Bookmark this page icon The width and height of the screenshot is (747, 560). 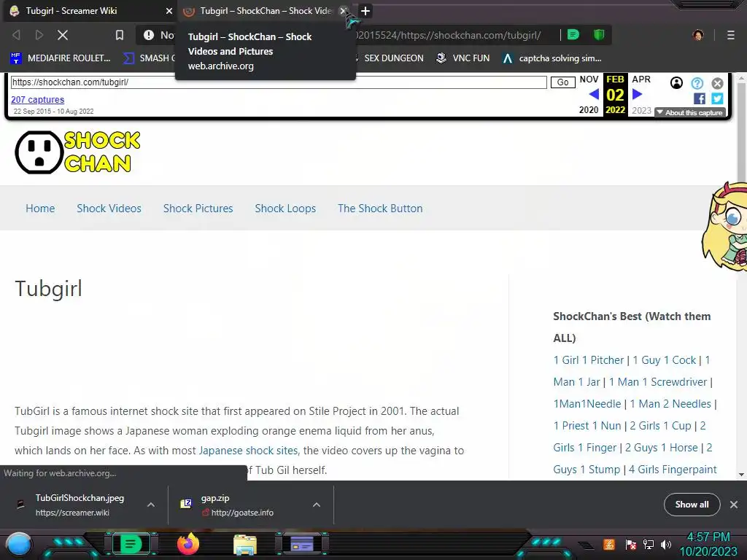pyautogui.click(x=120, y=35)
